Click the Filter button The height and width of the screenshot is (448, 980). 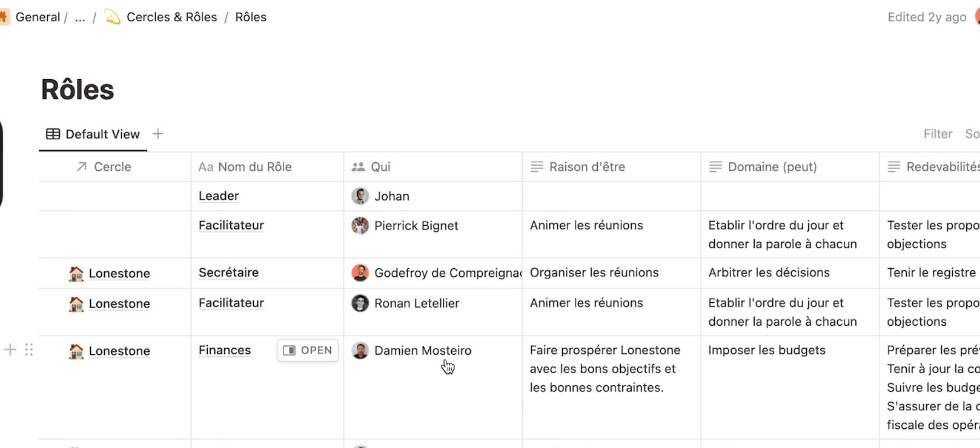pos(937,134)
